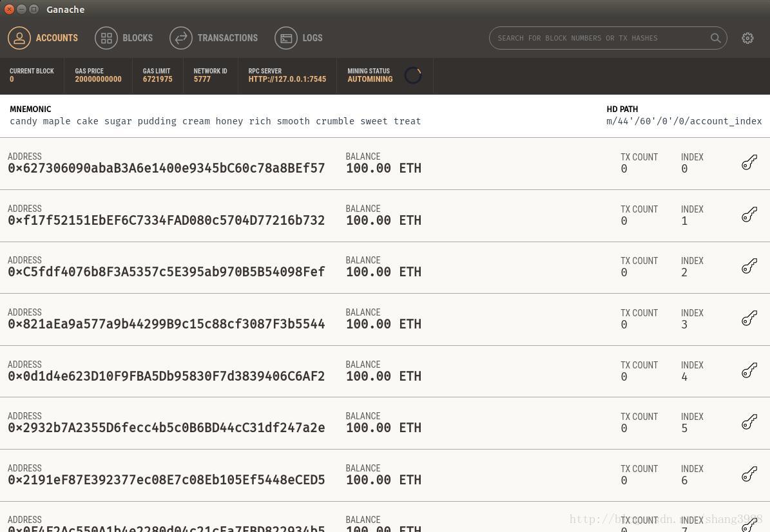The width and height of the screenshot is (770, 532).
Task: Focus the block or tx hash search field
Action: click(608, 38)
